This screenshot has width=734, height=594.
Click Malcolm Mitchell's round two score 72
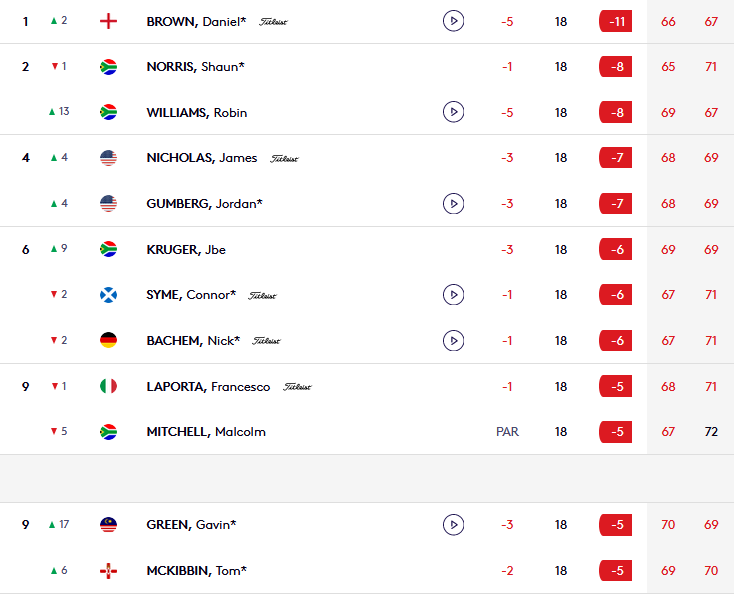pyautogui.click(x=711, y=432)
